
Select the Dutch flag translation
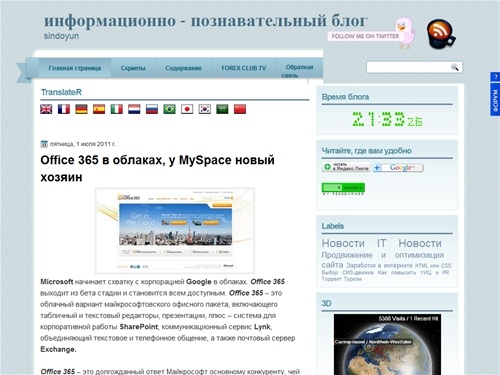134,109
